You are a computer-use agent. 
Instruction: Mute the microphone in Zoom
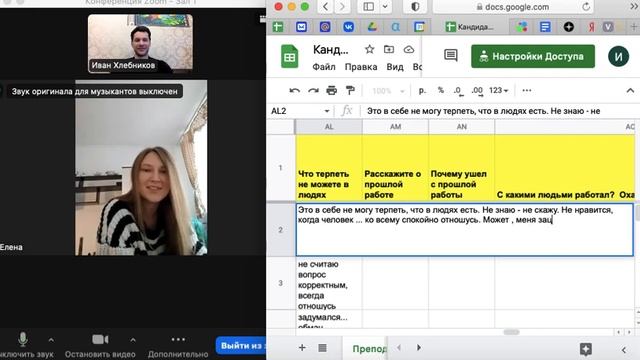[x=23, y=339]
